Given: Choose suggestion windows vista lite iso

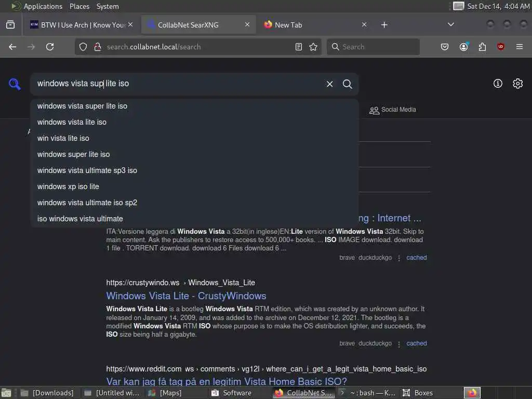Looking at the screenshot, I should tap(194, 122).
